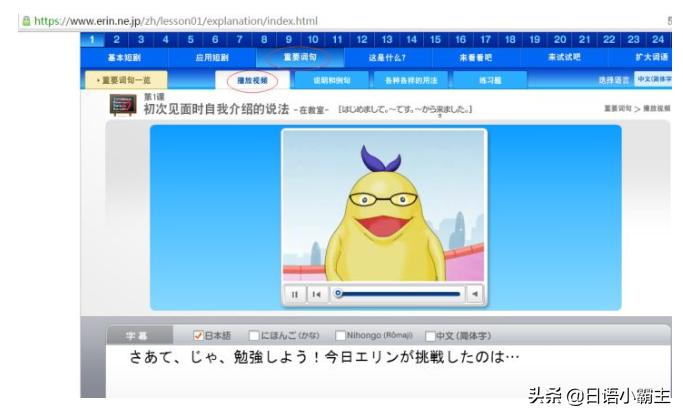
Task: Go to lesson 24
Action: pyautogui.click(x=658, y=40)
